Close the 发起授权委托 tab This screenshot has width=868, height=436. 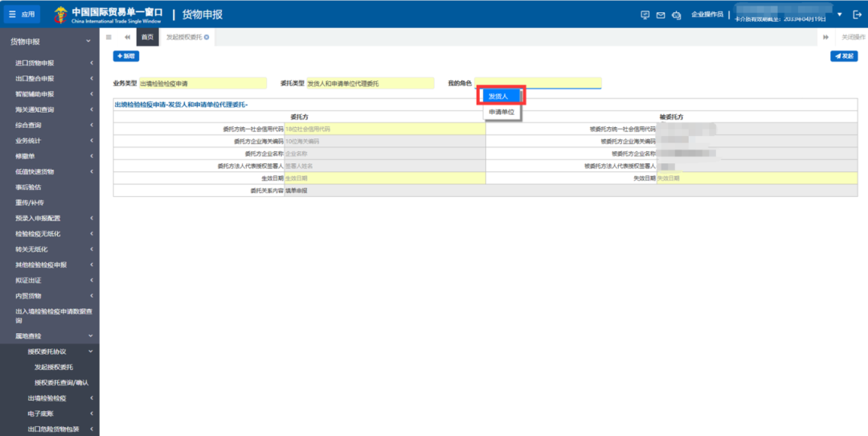pyautogui.click(x=207, y=37)
